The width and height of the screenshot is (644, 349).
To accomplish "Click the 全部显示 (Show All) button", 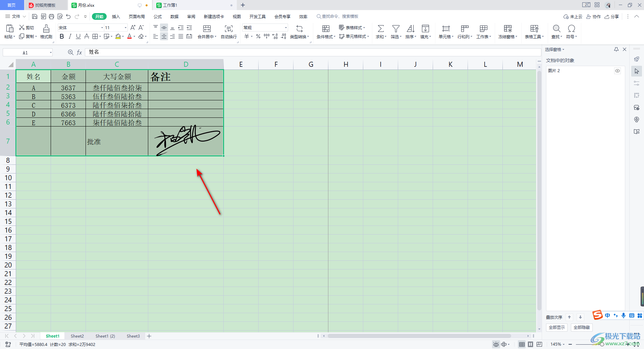I will 557,327.
